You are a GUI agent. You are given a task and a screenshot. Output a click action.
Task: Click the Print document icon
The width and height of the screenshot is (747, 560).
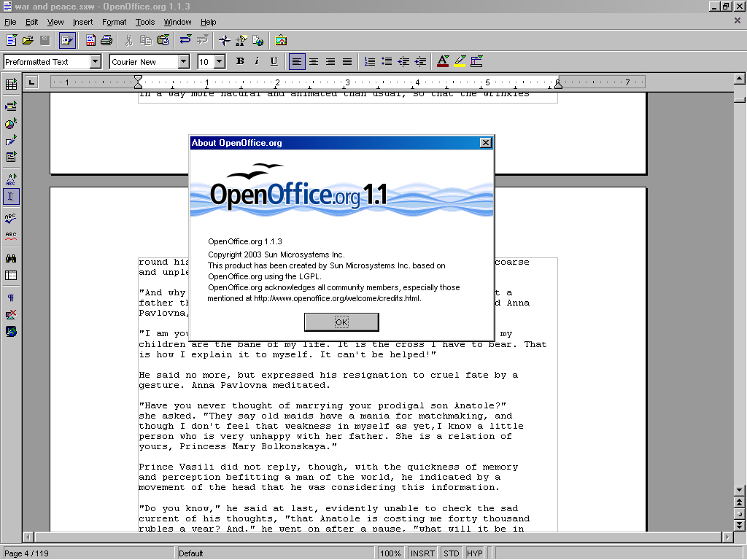coord(107,40)
